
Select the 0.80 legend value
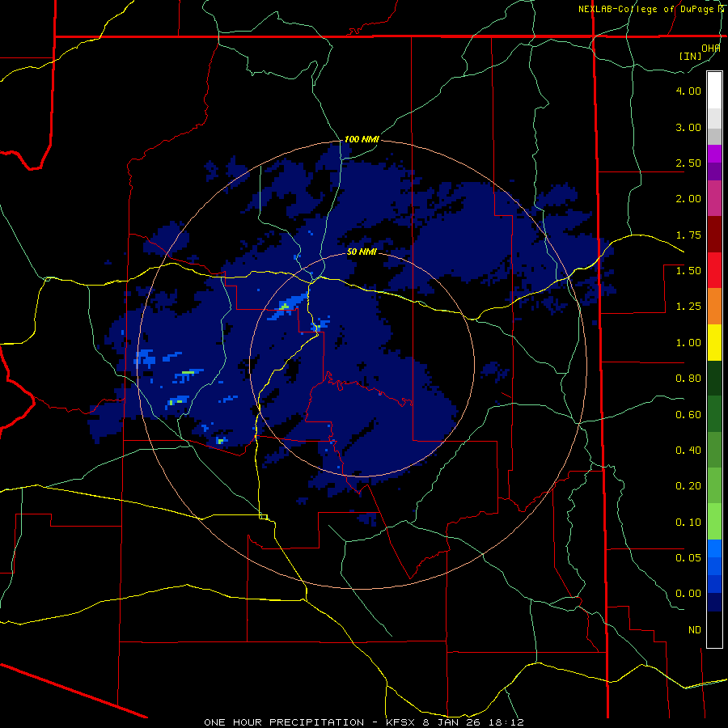pyautogui.click(x=688, y=379)
